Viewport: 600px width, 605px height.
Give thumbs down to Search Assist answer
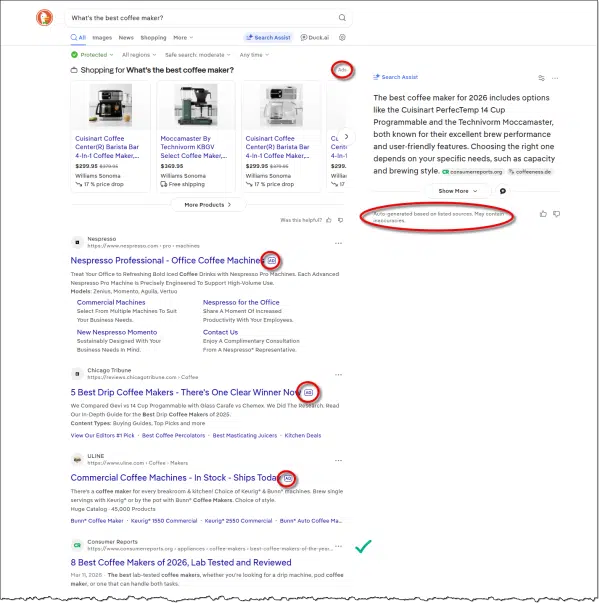click(x=556, y=214)
